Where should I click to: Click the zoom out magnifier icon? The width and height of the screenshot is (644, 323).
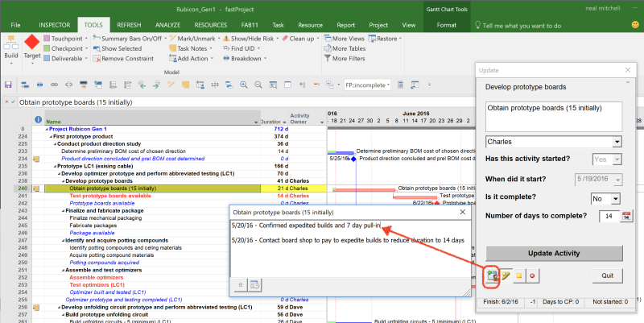pyautogui.click(x=258, y=85)
